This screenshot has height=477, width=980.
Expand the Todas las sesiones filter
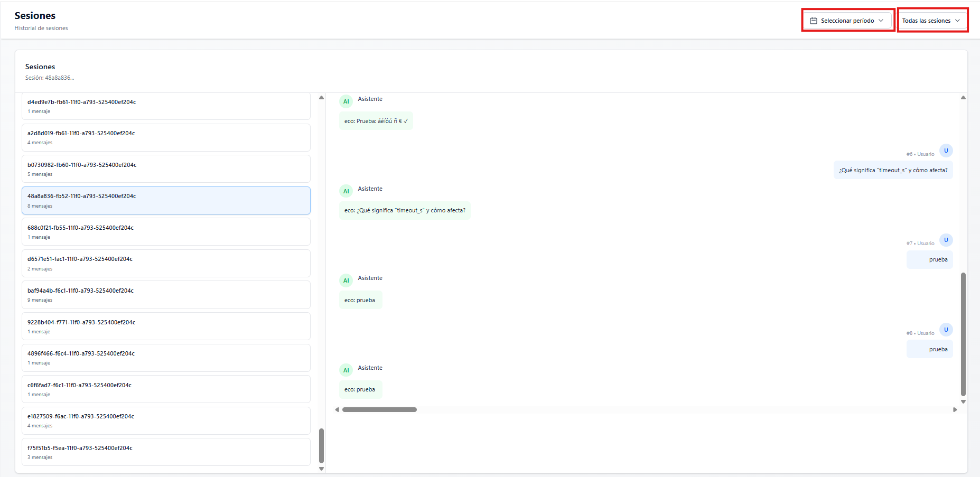click(x=931, y=21)
